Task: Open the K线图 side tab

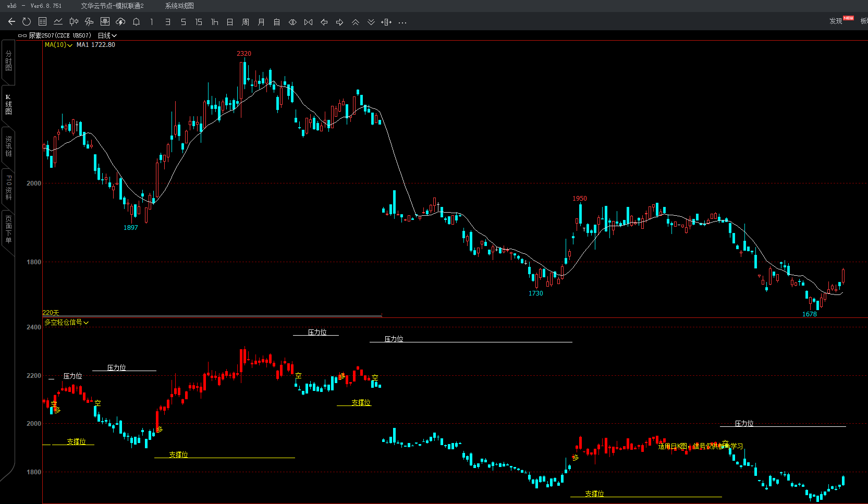Action: 8,105
